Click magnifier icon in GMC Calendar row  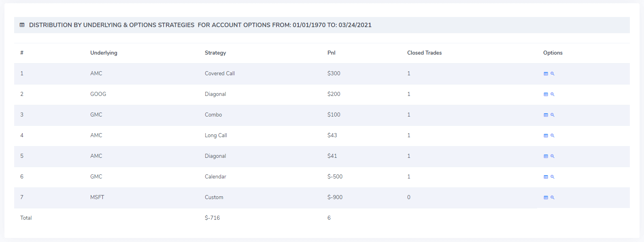(552, 177)
